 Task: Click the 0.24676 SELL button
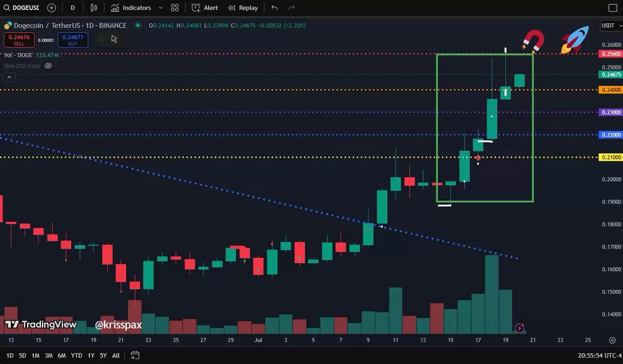click(19, 40)
